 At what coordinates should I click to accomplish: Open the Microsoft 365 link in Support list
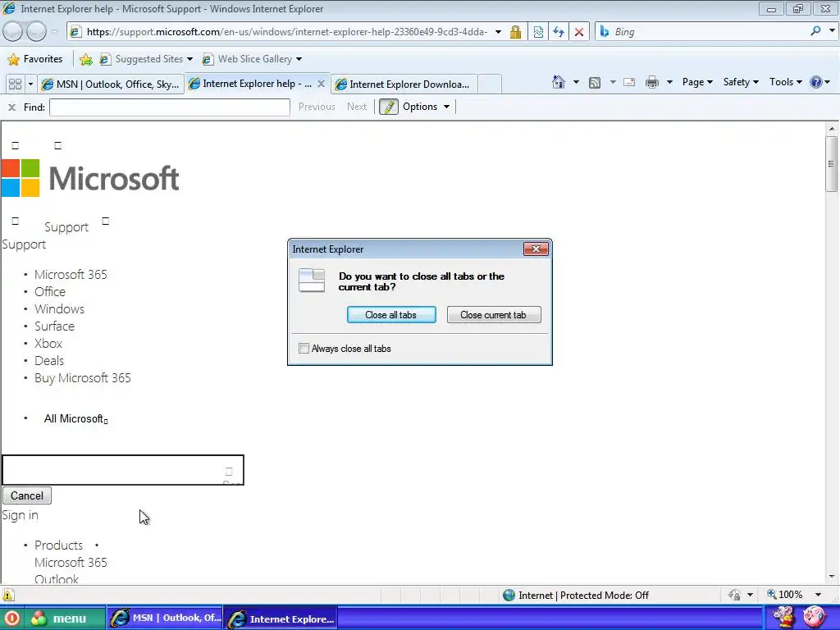coord(71,274)
